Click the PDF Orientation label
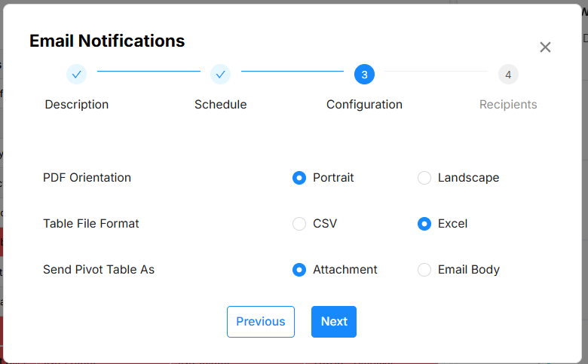 click(87, 178)
